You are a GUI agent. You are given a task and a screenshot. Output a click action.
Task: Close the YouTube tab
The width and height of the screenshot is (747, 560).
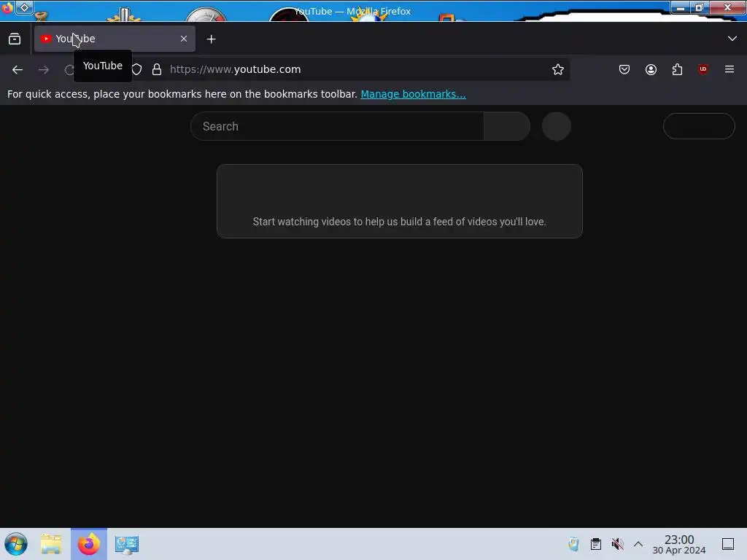(x=184, y=39)
